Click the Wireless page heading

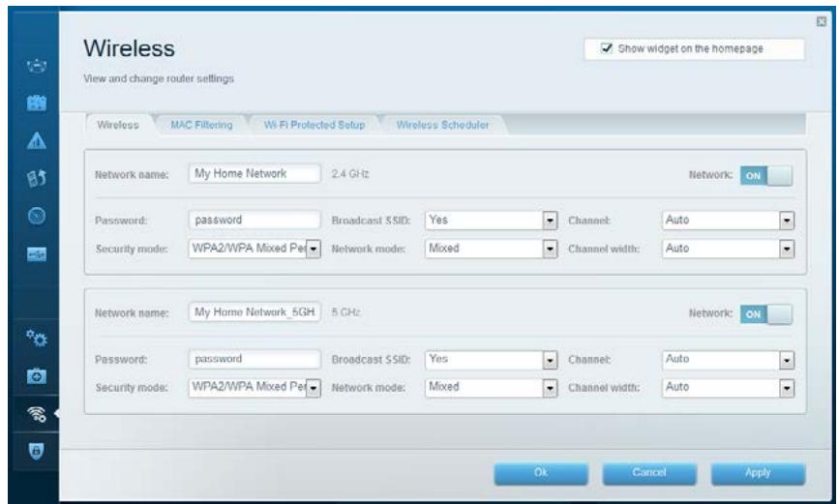129,48
